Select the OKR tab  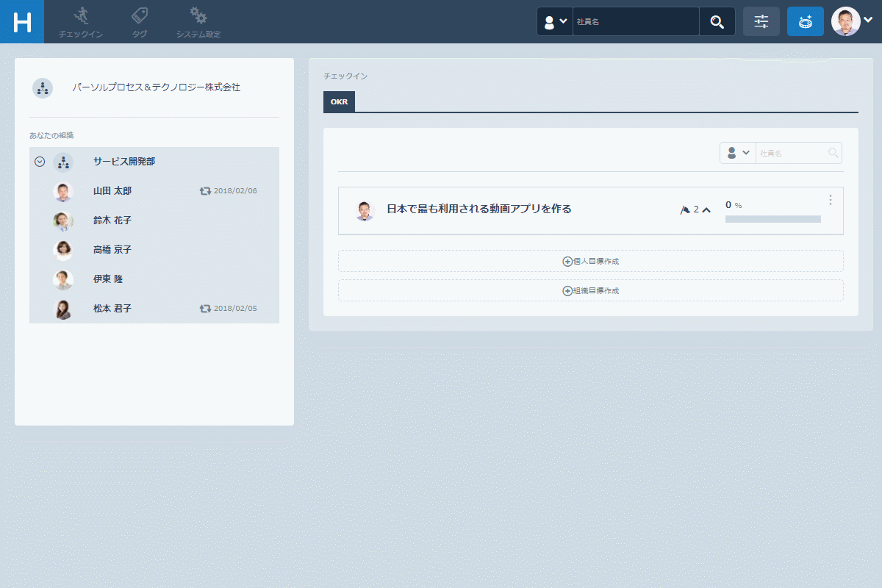[x=339, y=102]
